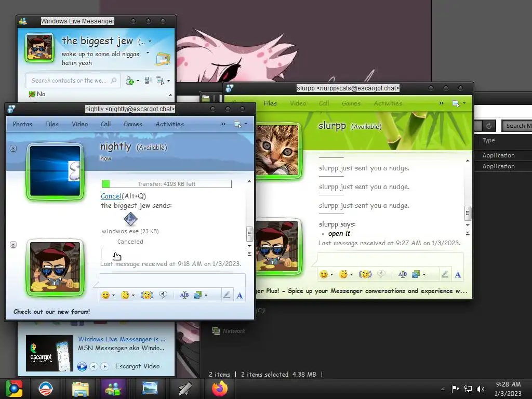Click Escargot video thumbnail
Viewport: 532px width, 399px height.
tap(49, 353)
